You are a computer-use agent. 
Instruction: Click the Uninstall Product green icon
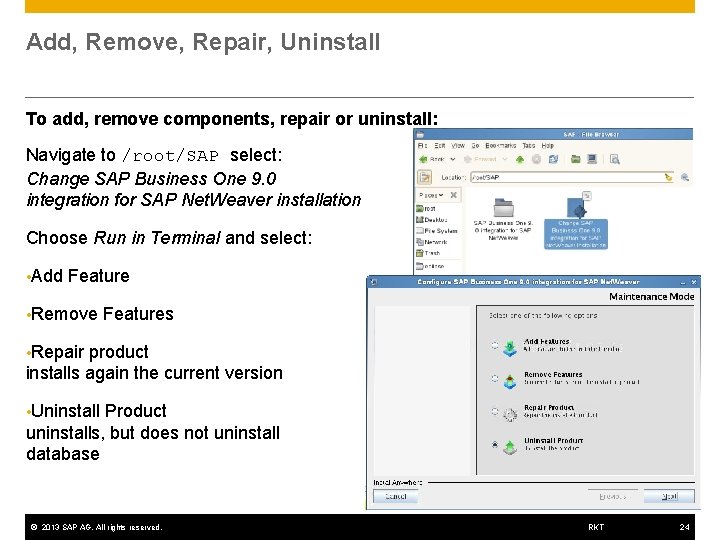(x=510, y=447)
